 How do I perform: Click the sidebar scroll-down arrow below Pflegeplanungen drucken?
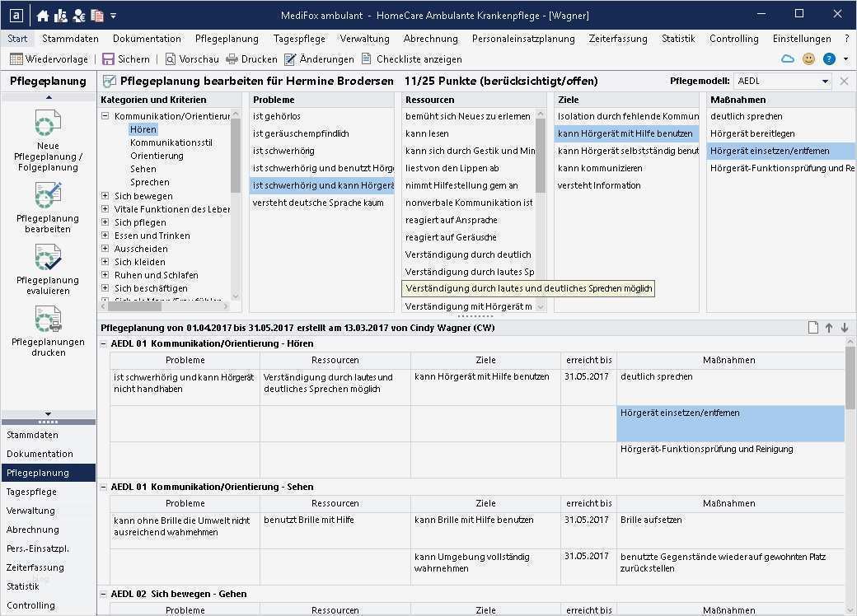pyautogui.click(x=49, y=414)
